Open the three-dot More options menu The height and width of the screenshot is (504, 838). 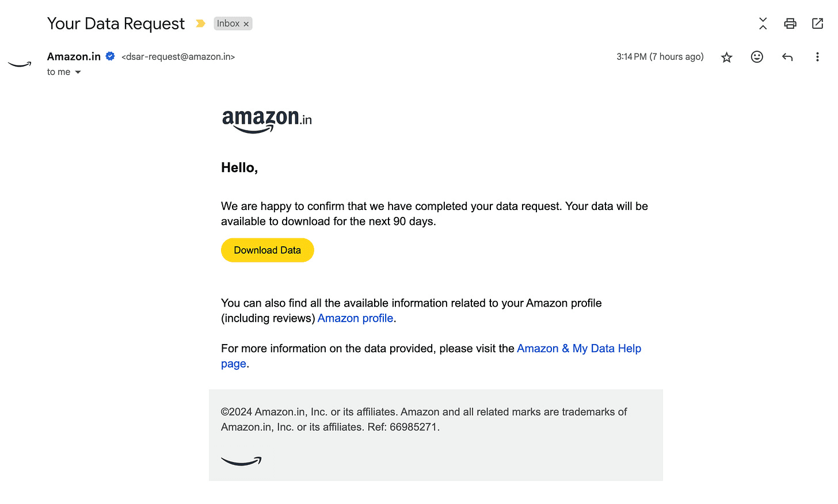[817, 56]
